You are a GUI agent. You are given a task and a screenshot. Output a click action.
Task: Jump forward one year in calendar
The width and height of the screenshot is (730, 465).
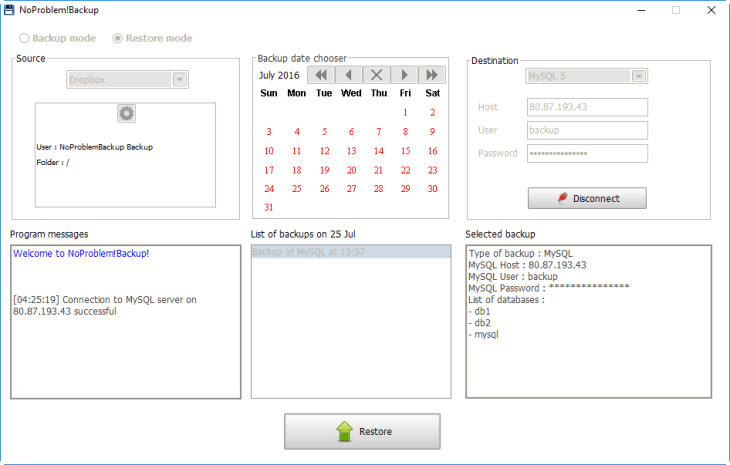coord(432,75)
